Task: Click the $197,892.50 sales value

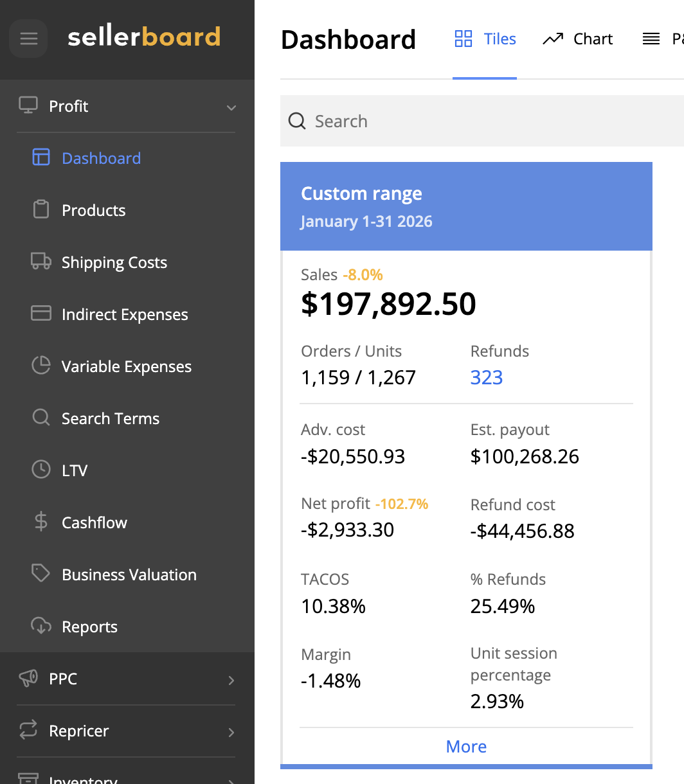Action: (x=388, y=304)
